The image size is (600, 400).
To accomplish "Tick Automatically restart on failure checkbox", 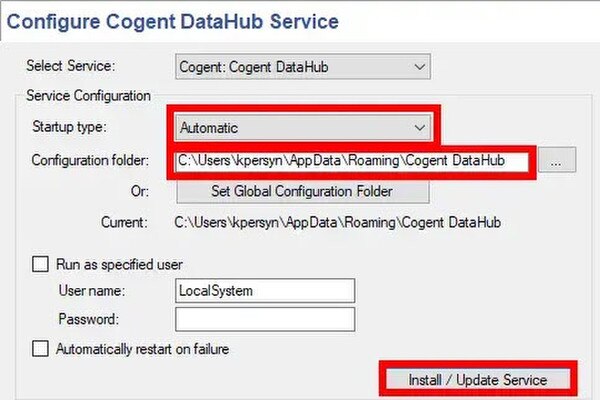I will point(40,349).
